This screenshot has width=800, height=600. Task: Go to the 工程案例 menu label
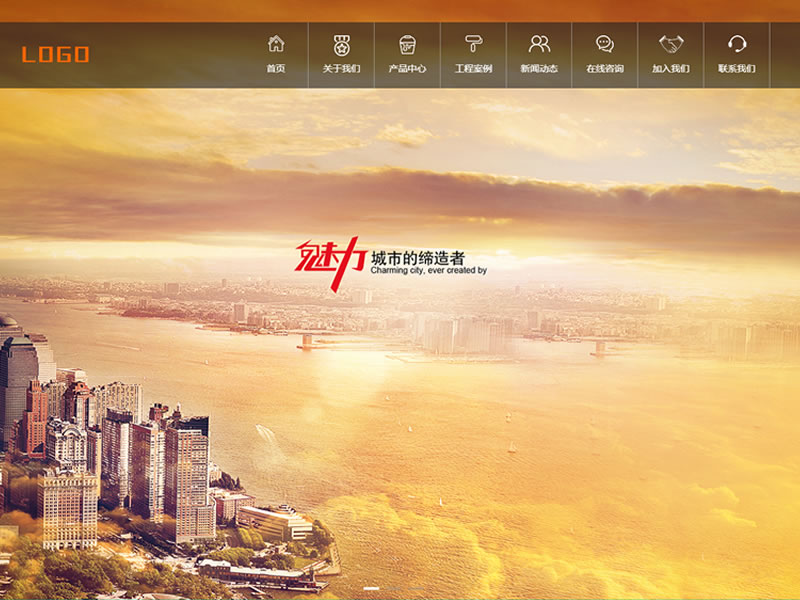point(473,68)
